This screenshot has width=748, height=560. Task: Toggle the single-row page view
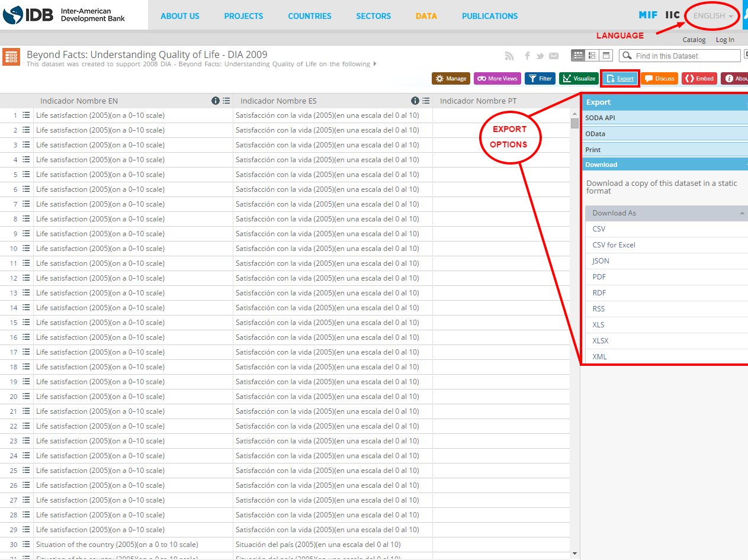click(605, 55)
